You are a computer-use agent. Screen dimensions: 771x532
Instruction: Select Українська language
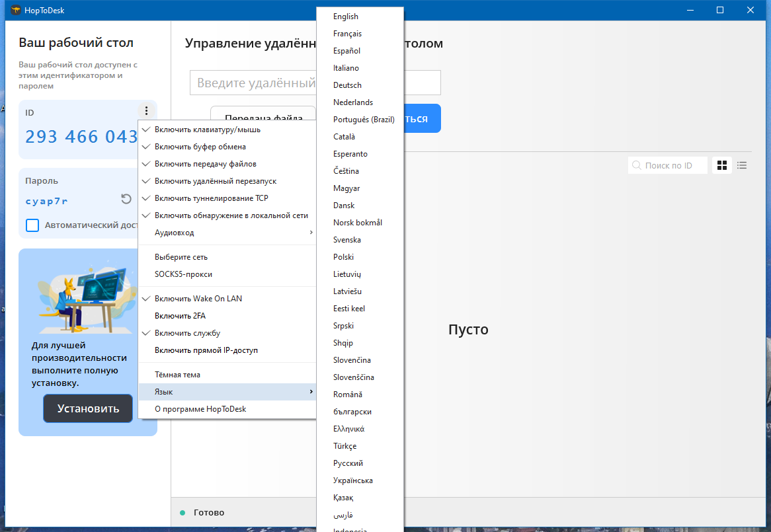(x=360, y=481)
